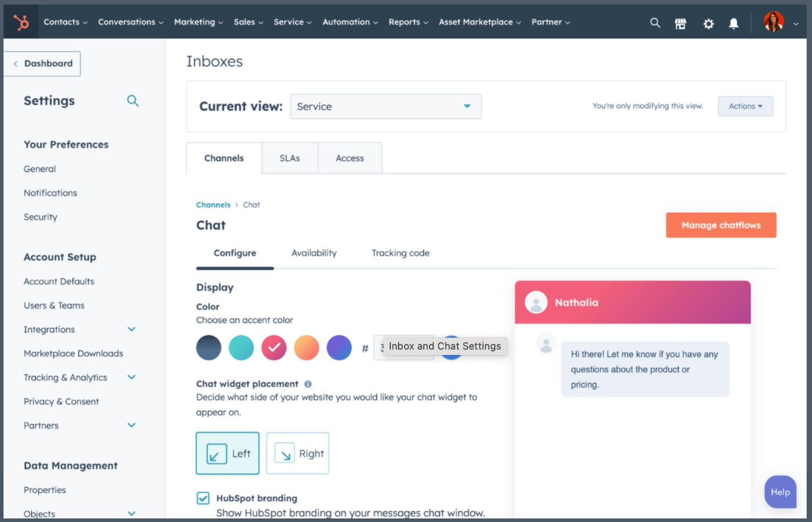Open Security preferences

[x=41, y=217]
